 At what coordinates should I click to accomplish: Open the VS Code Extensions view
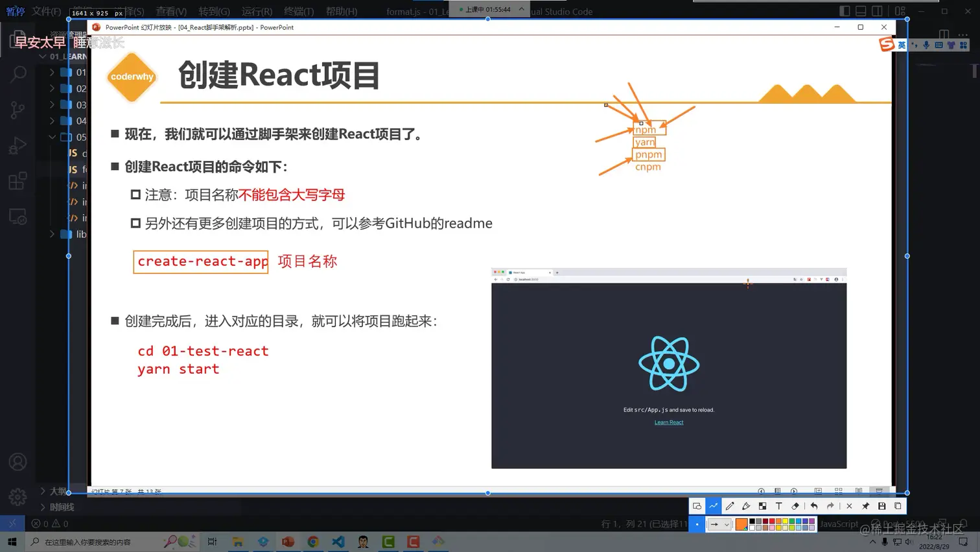18,181
